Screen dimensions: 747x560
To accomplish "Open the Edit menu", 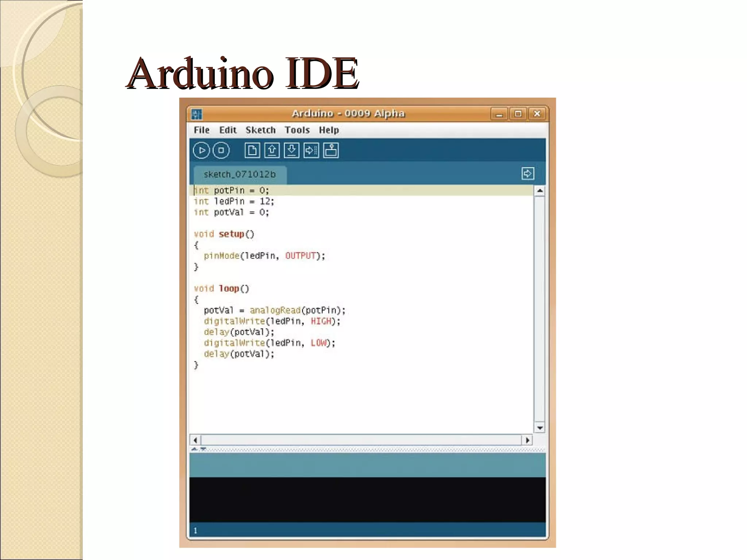I will tap(228, 130).
